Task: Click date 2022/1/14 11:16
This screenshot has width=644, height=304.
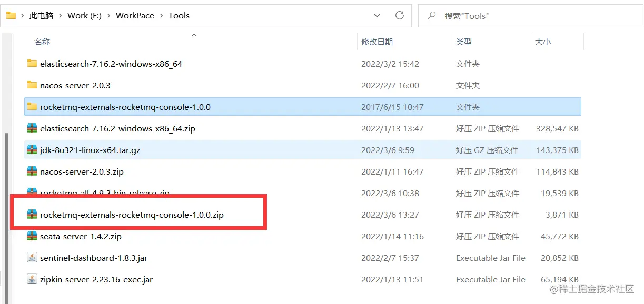Action: [392, 236]
